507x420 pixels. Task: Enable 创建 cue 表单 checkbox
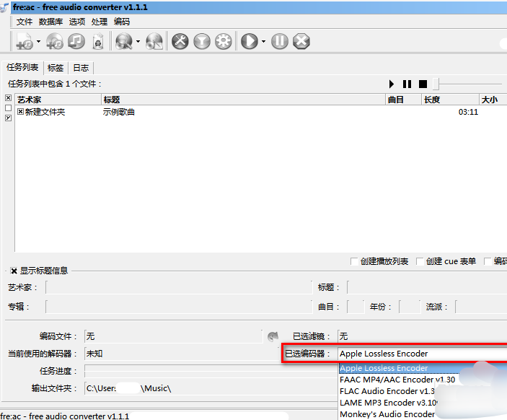pyautogui.click(x=420, y=261)
